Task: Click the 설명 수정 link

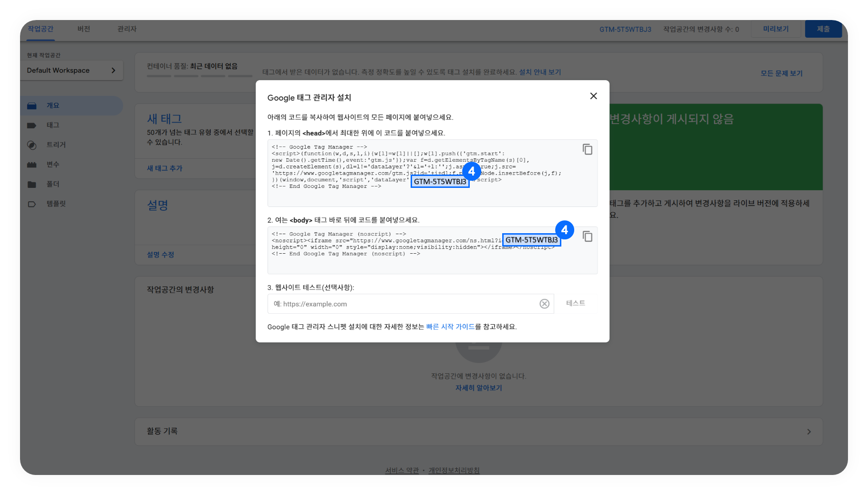Action: (160, 255)
